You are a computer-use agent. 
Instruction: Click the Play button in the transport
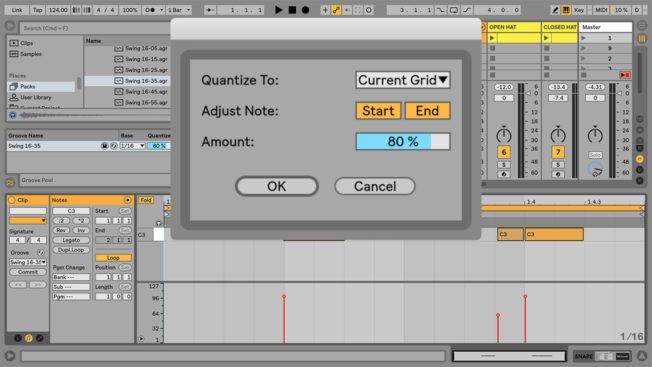coord(278,10)
